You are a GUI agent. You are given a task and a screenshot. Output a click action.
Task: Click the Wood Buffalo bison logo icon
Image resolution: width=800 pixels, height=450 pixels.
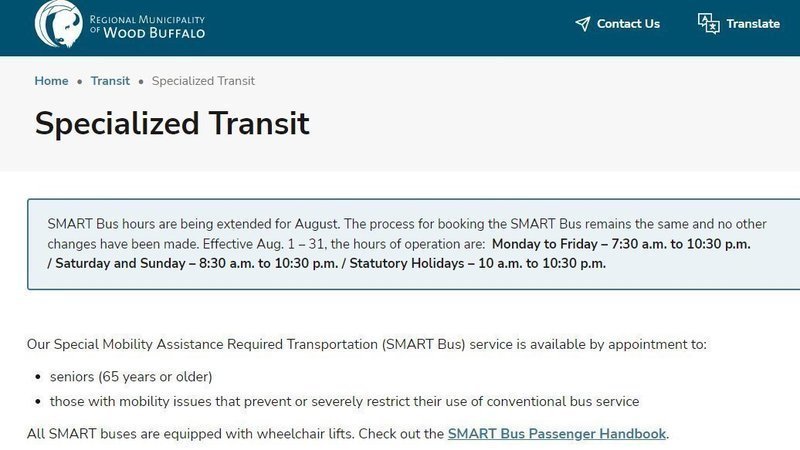pyautogui.click(x=58, y=22)
